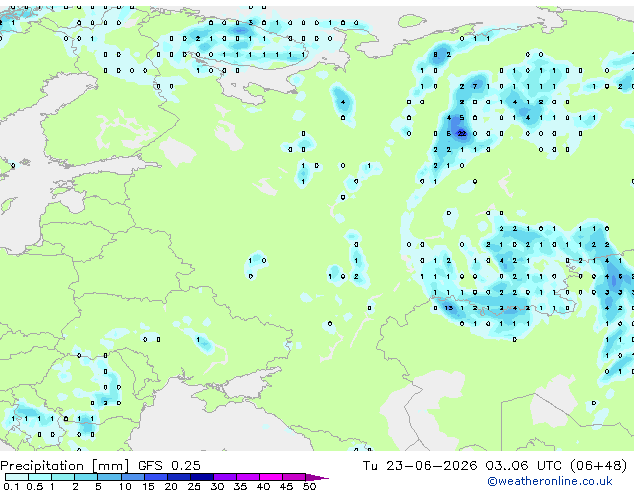The height and width of the screenshot is (490, 634).
Task: Click the '13' precipitation value on the map
Action: (x=449, y=308)
